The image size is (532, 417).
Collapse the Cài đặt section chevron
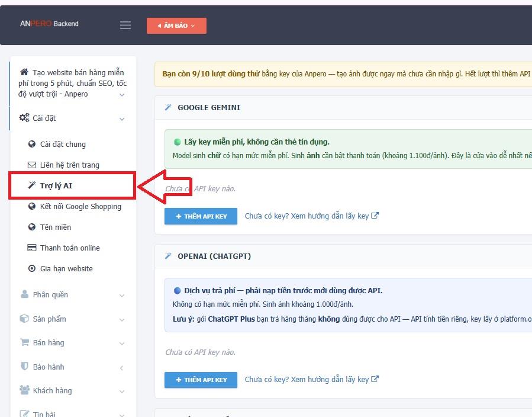(x=122, y=119)
